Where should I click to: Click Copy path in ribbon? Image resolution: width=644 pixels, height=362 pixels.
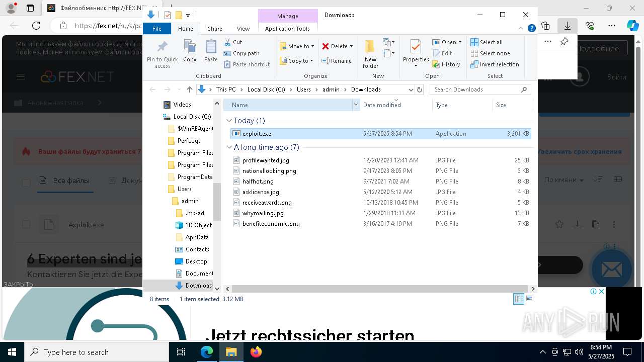point(242,53)
